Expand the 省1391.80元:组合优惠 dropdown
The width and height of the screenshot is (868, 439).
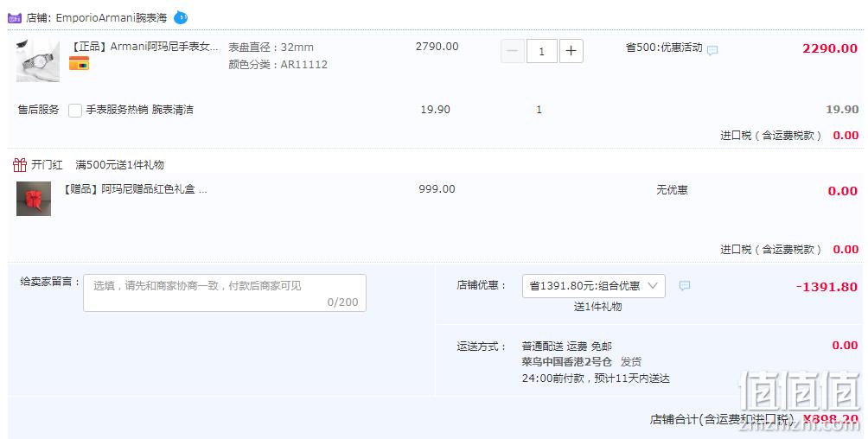(x=593, y=286)
